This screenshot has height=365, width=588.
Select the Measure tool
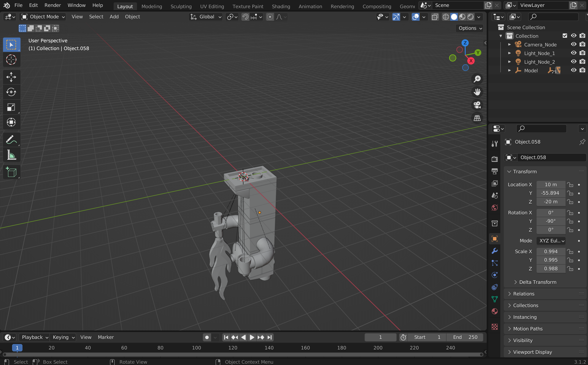11,155
